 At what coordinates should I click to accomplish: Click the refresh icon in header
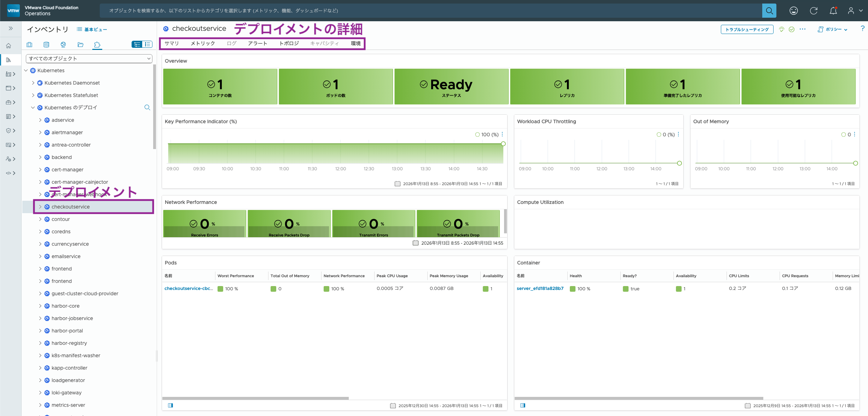(814, 11)
